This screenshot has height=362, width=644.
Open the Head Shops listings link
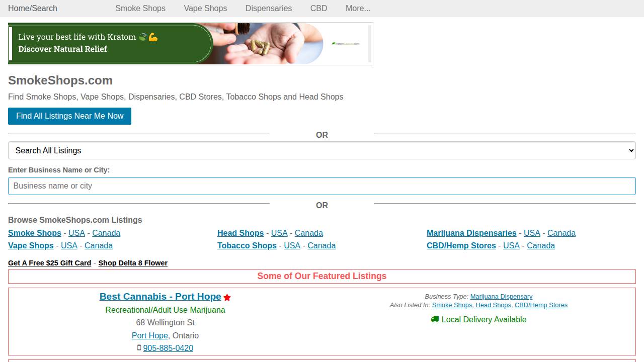(x=240, y=233)
